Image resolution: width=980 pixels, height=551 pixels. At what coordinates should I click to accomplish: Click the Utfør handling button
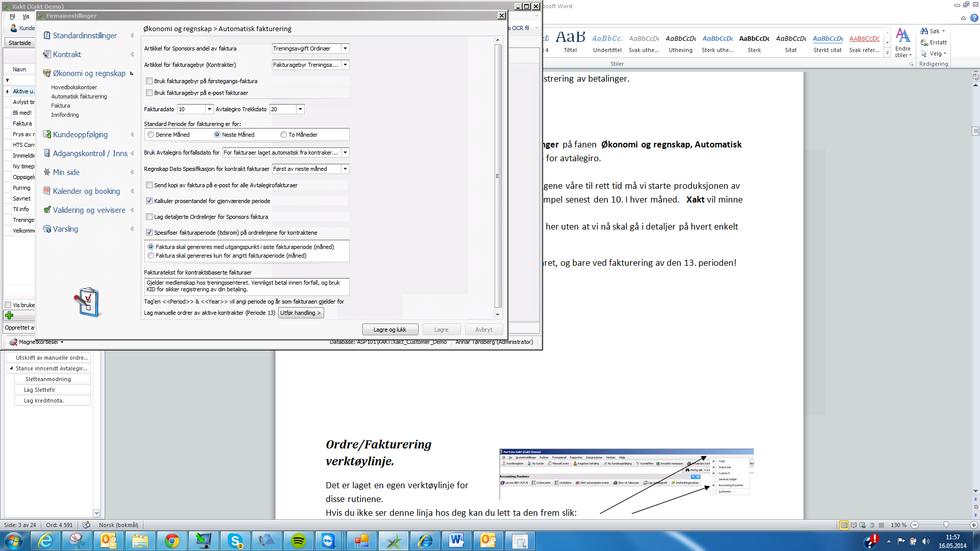click(301, 313)
